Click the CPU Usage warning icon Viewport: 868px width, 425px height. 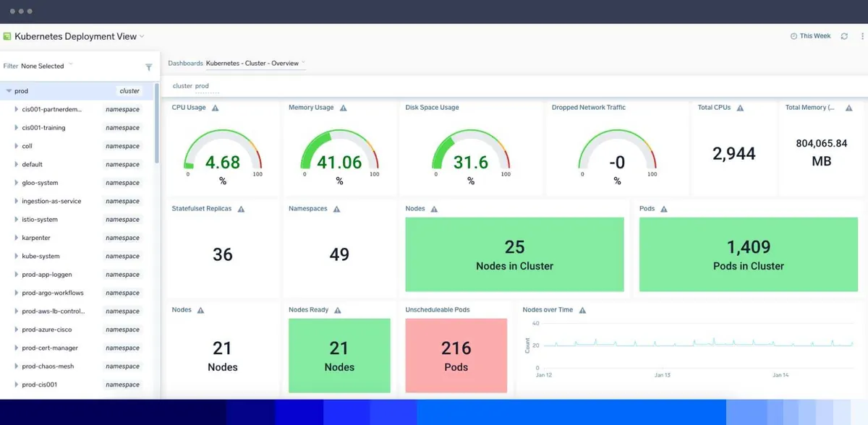215,108
